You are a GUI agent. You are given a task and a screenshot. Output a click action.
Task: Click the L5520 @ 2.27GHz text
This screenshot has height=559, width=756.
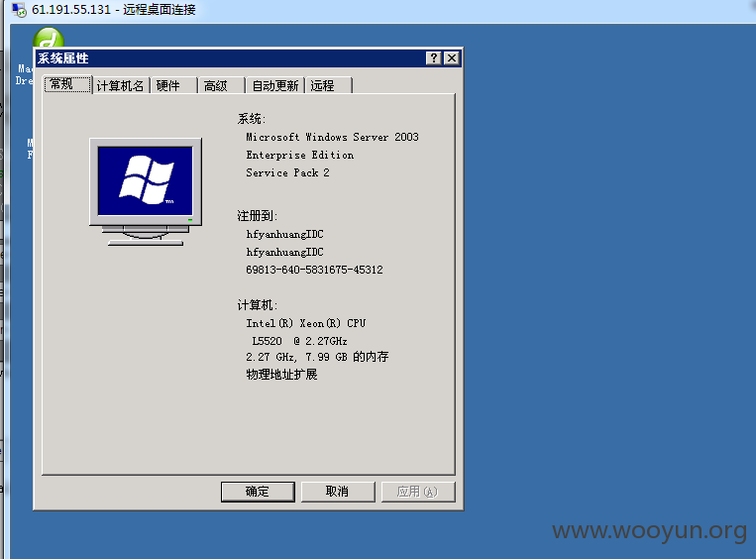[299, 341]
